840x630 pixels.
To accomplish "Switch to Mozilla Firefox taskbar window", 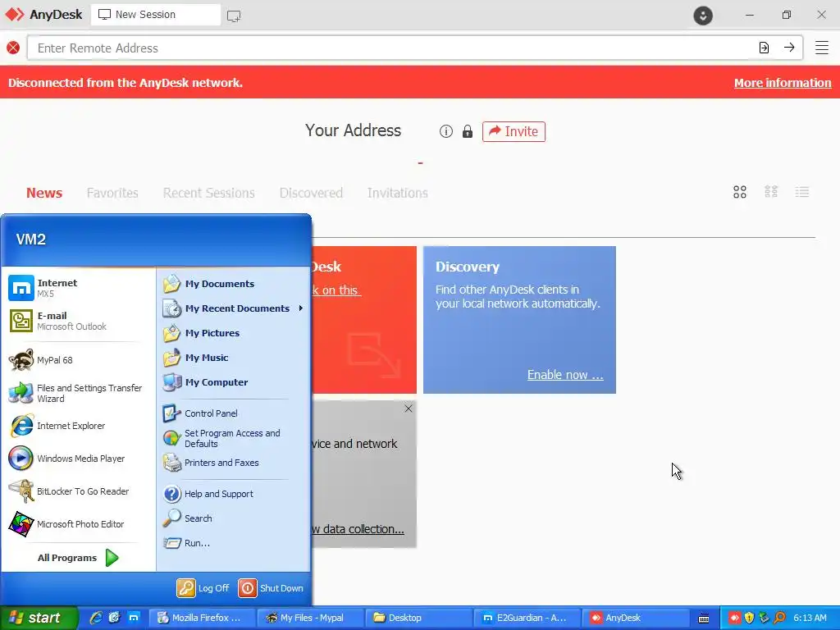I will (202, 618).
